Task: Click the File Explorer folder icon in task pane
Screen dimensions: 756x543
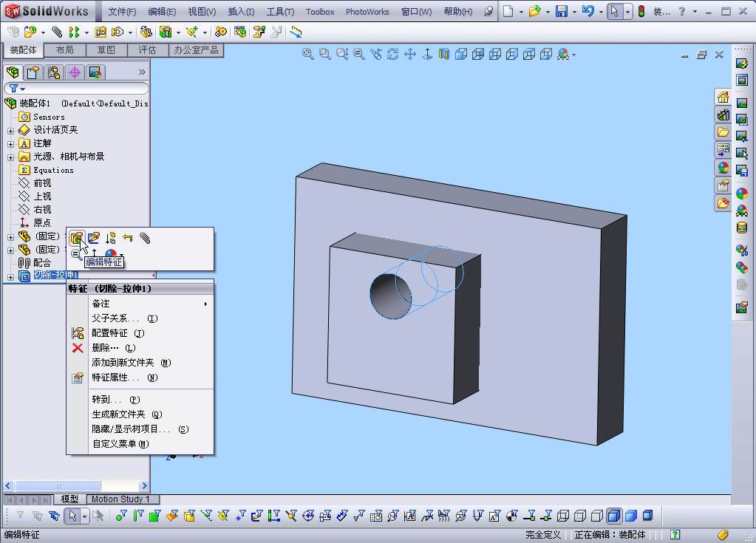Action: pos(723,132)
